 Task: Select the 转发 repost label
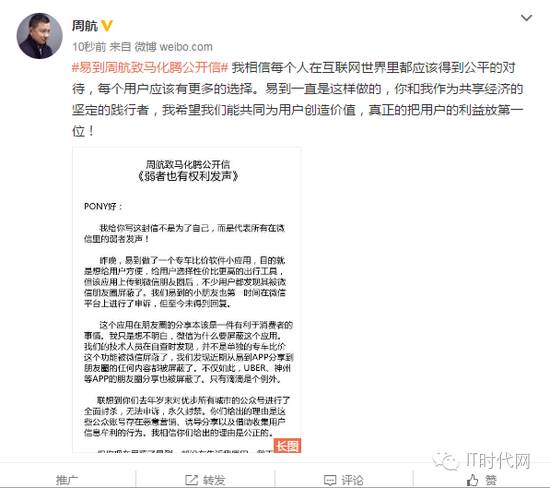(x=214, y=480)
